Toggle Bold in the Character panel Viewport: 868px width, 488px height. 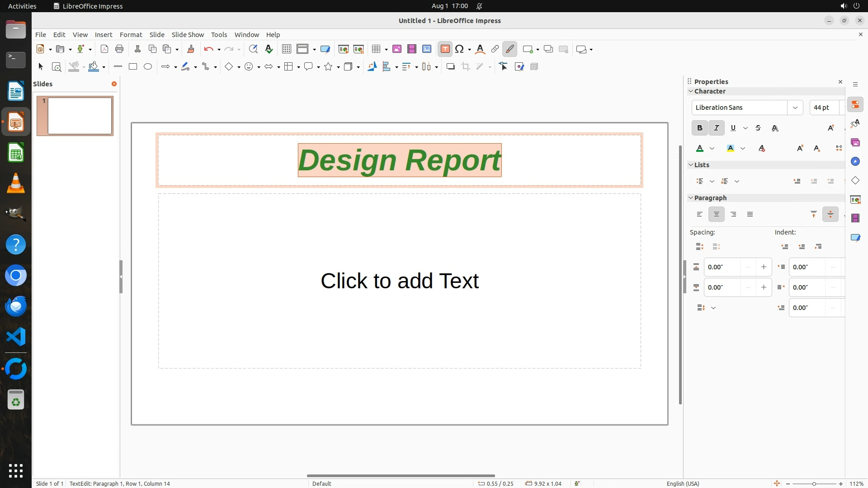click(x=699, y=128)
